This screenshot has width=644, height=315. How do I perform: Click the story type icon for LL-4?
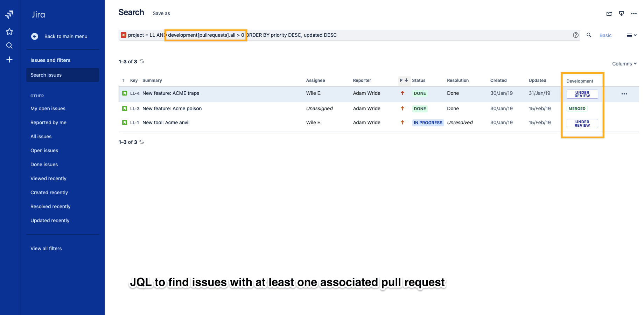(124, 93)
